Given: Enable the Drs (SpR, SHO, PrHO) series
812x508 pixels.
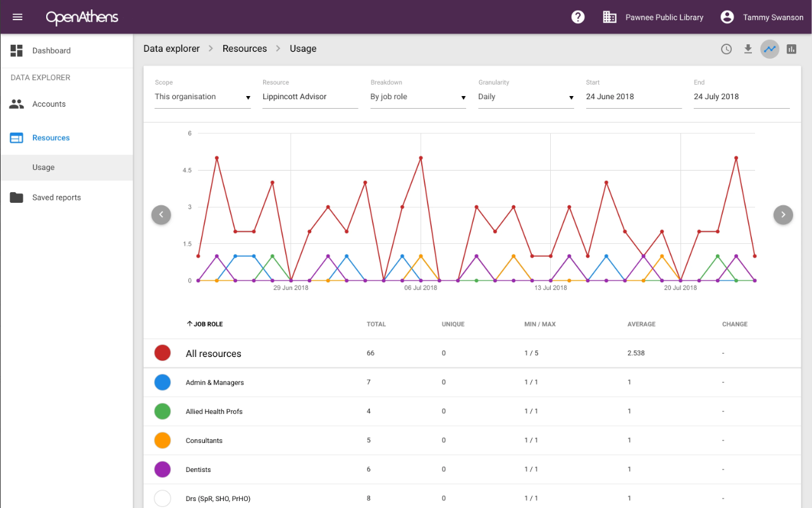Looking at the screenshot, I should pos(163,499).
